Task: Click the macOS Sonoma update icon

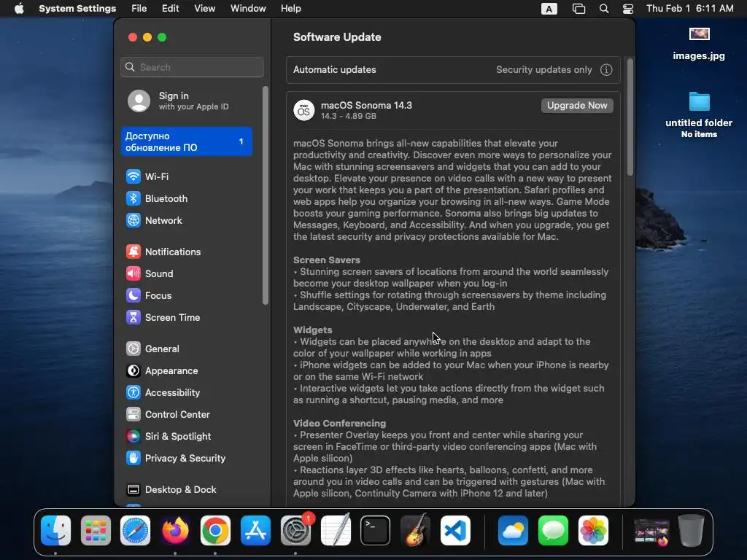Action: tap(304, 111)
